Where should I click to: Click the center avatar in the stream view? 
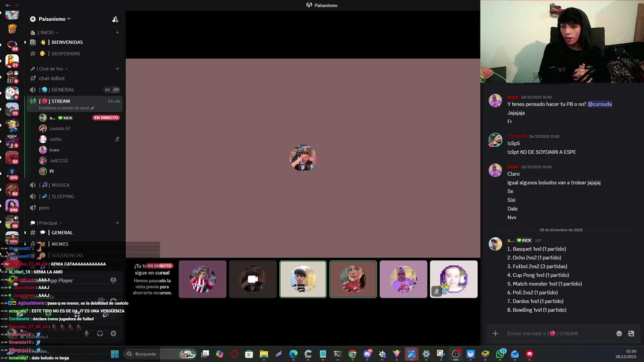(x=303, y=158)
